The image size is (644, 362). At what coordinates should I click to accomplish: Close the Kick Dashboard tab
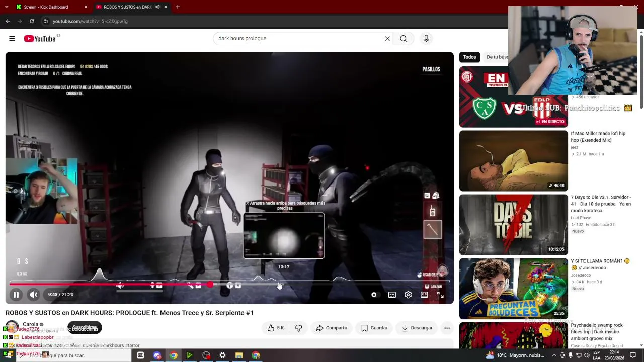tap(86, 7)
